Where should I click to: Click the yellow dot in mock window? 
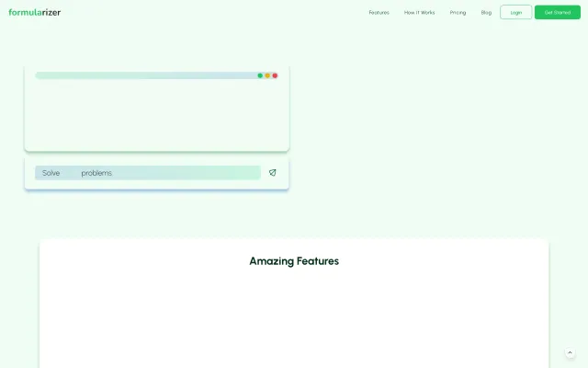click(267, 75)
